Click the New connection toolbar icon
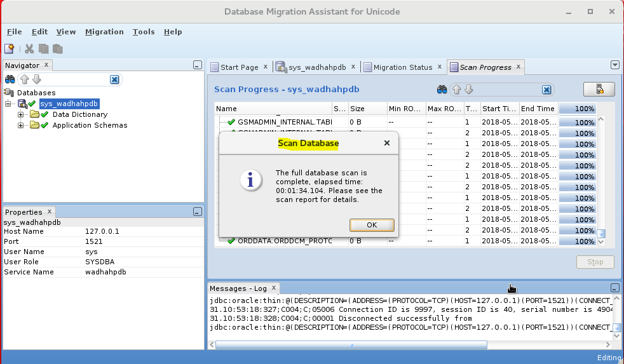This screenshot has width=624, height=364. click(9, 49)
